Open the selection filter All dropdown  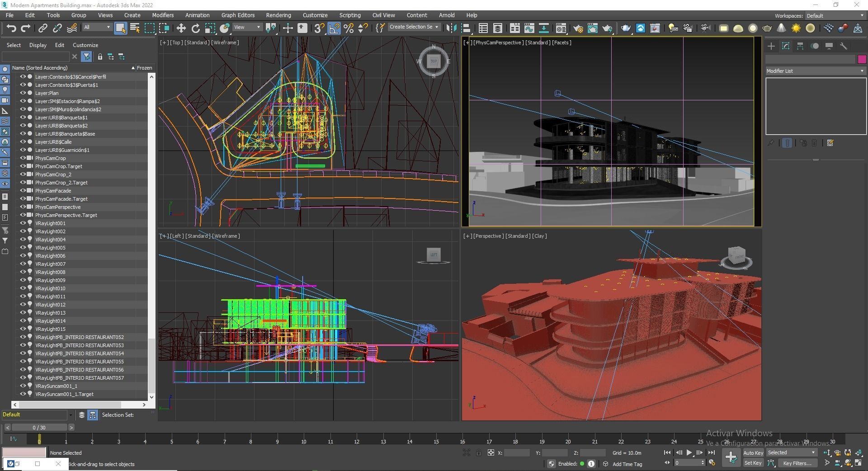pos(97,27)
